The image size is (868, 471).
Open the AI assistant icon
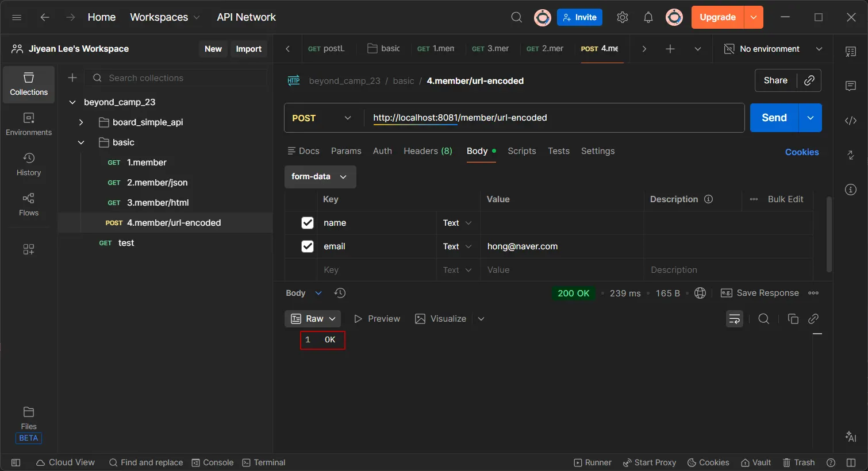tap(851, 437)
